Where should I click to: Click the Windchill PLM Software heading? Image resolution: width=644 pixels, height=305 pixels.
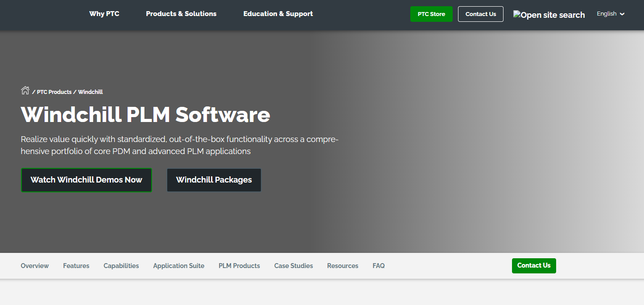pyautogui.click(x=145, y=114)
